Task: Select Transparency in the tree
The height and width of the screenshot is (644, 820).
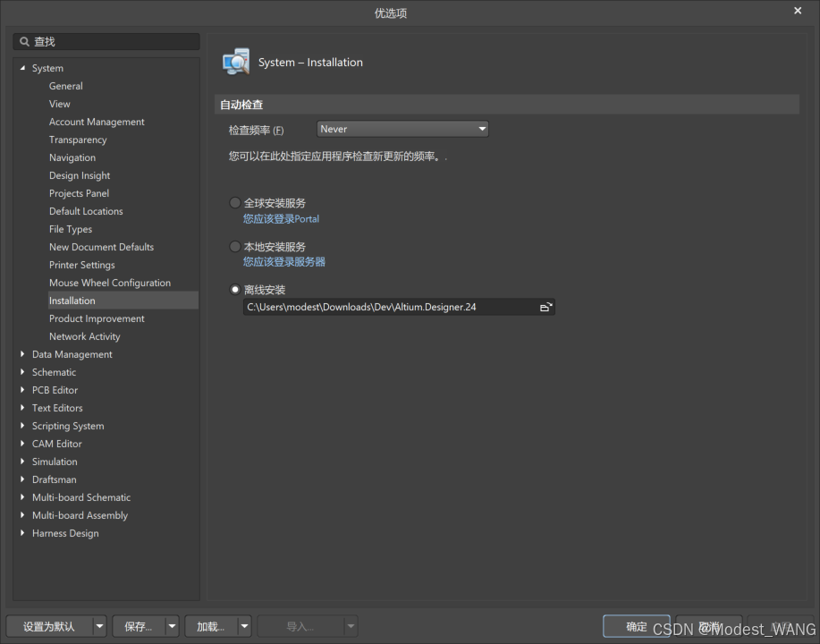Action: 78,140
